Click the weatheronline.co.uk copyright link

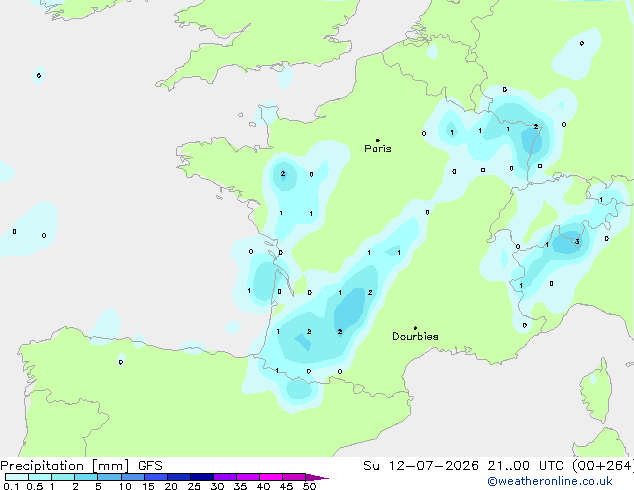[550, 481]
